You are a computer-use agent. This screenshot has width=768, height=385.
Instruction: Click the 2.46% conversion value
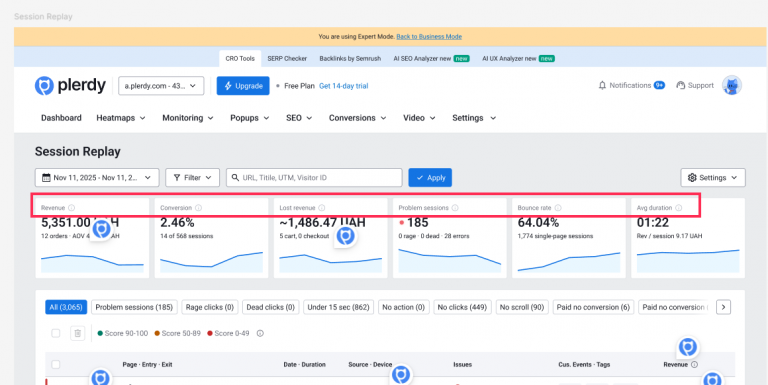pyautogui.click(x=177, y=222)
